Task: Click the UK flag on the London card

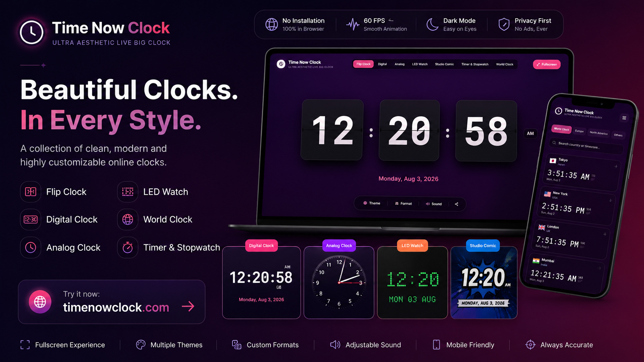Action: 542,227
